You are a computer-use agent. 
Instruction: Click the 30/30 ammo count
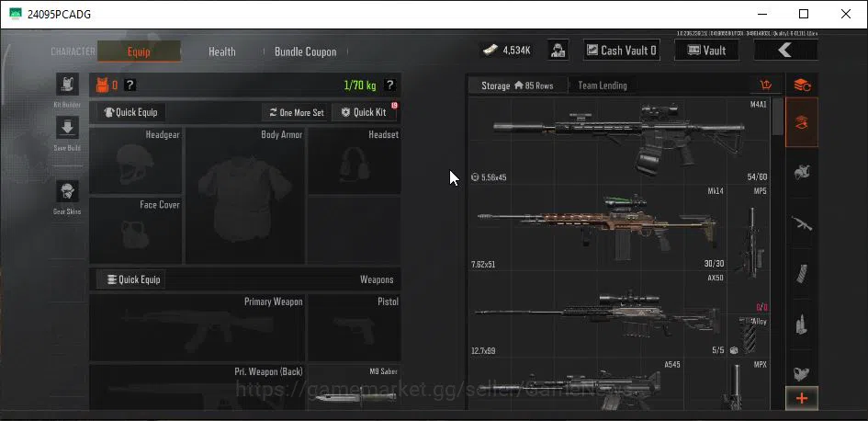[x=713, y=264]
